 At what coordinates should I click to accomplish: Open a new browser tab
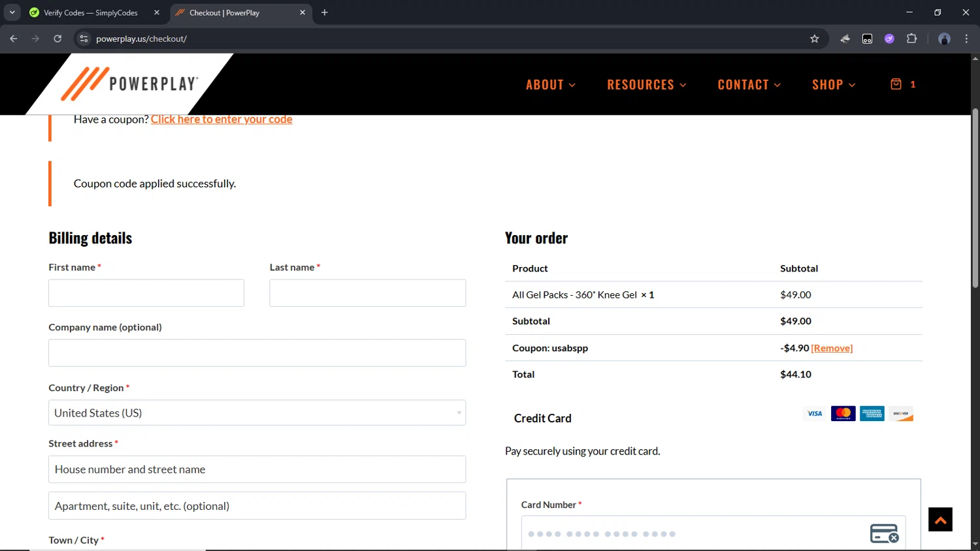tap(325, 12)
